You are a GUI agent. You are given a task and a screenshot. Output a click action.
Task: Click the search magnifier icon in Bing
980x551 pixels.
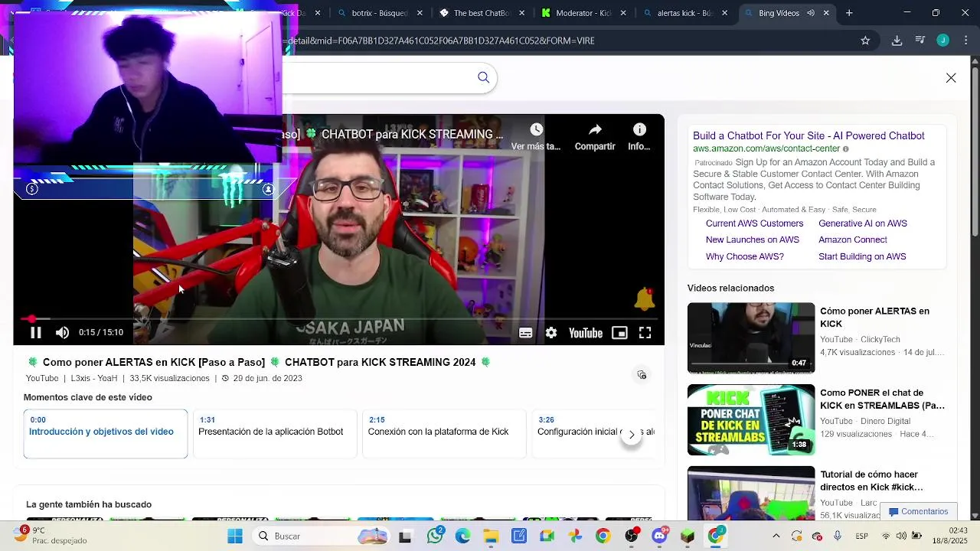(483, 77)
